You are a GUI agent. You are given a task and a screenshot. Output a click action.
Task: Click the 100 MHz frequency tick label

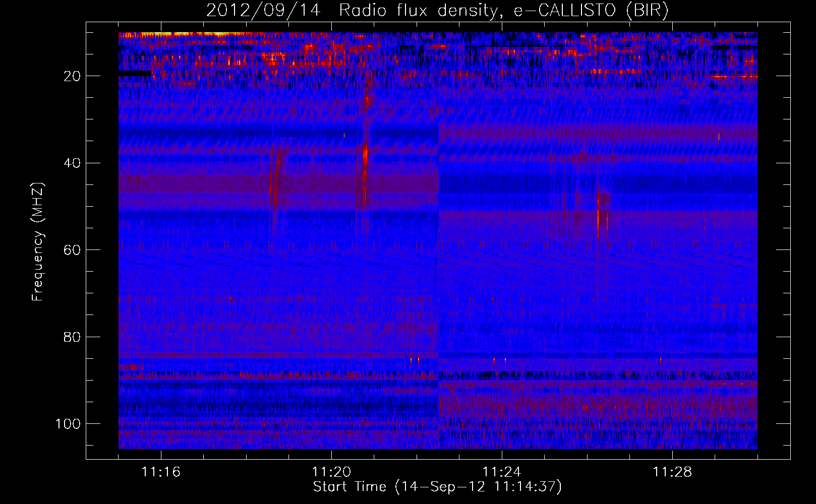[x=68, y=424]
